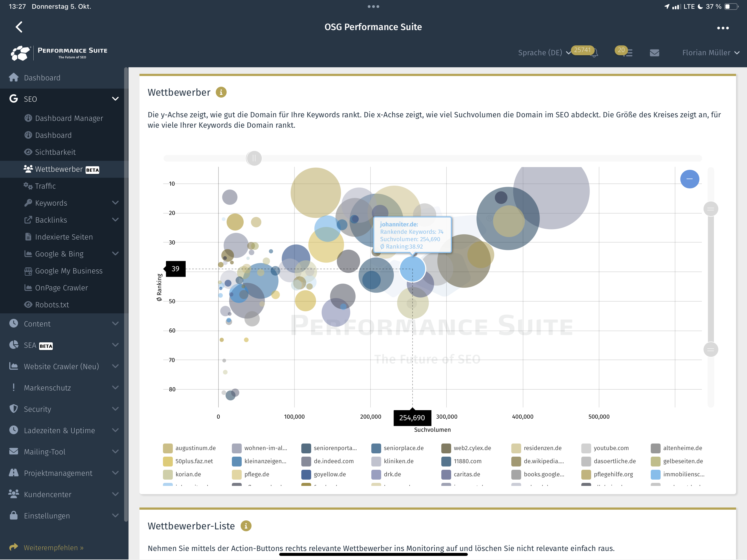Click upper vertical zoom slider handle
Image resolution: width=747 pixels, height=560 pixels.
click(711, 209)
